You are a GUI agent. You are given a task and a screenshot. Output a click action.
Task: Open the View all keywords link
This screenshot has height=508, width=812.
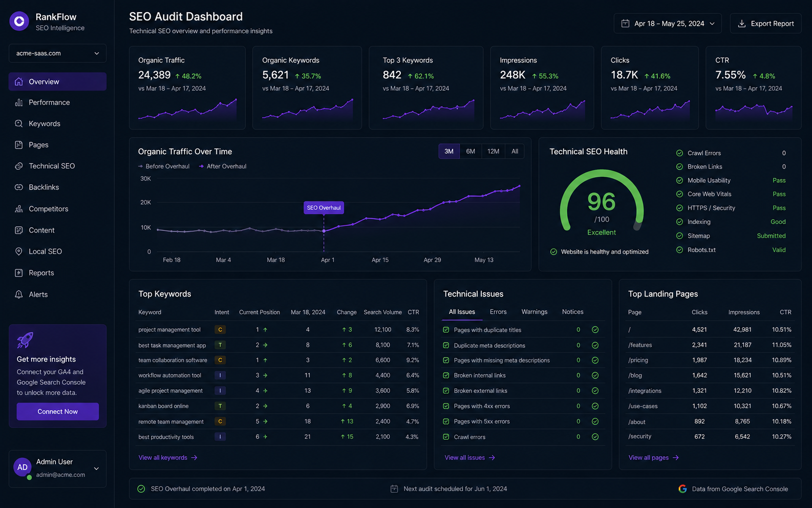[x=168, y=458]
